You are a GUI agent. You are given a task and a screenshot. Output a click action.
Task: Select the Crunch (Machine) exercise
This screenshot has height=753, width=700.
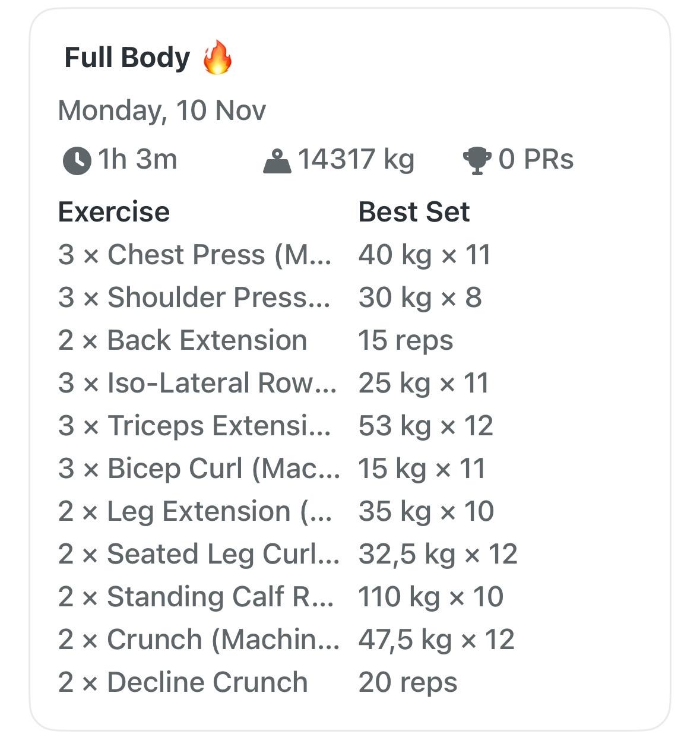click(x=199, y=640)
